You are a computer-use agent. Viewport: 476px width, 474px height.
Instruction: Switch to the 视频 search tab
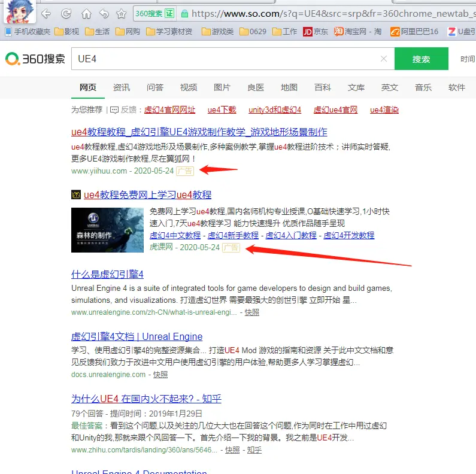pyautogui.click(x=189, y=87)
